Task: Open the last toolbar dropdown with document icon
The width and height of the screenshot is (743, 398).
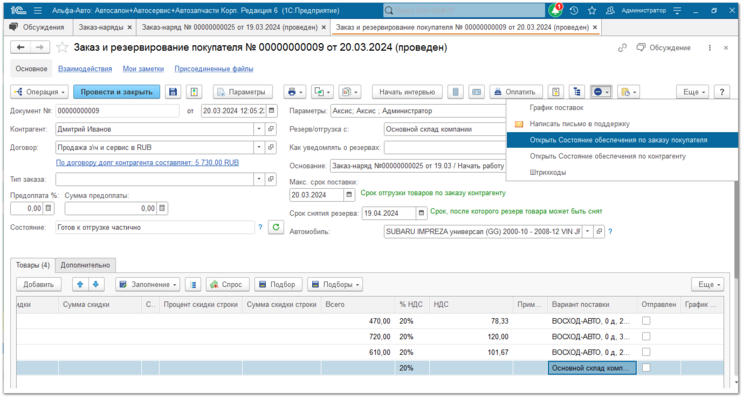Action: tap(629, 92)
